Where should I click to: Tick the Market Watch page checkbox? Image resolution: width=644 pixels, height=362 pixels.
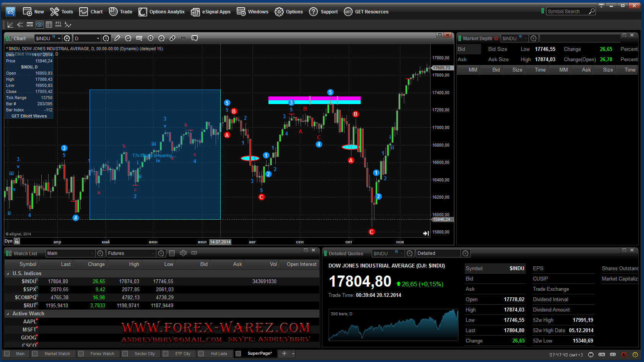(35, 354)
